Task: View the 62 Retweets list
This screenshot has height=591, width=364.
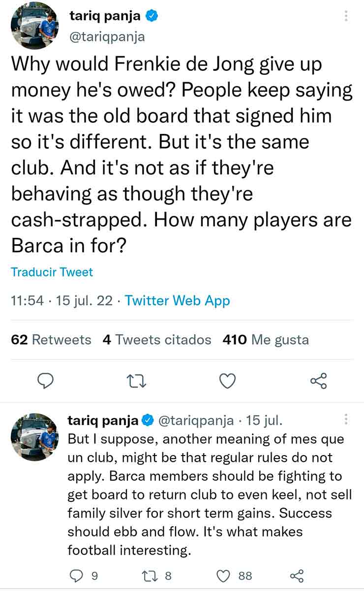Action: (51, 340)
